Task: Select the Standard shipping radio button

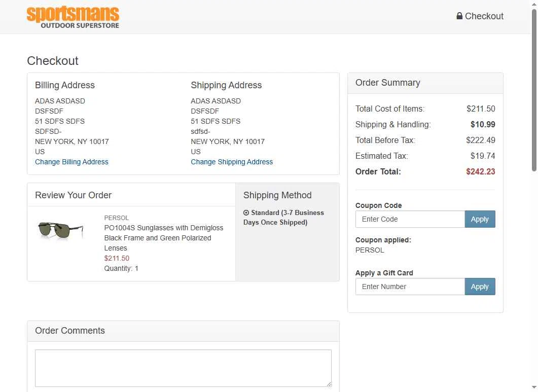Action: click(246, 213)
